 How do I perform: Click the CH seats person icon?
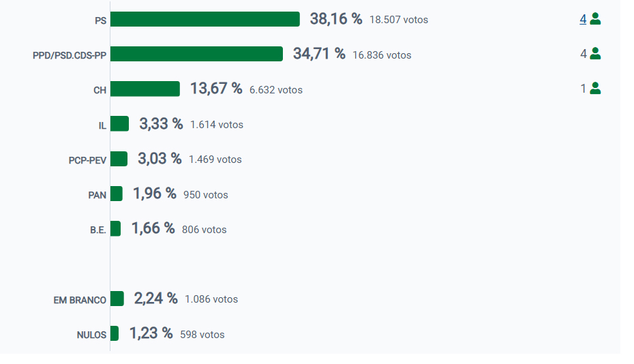(595, 88)
